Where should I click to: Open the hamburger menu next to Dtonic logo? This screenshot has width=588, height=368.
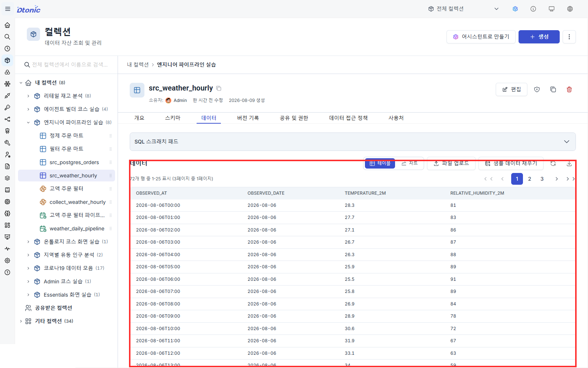pos(8,9)
